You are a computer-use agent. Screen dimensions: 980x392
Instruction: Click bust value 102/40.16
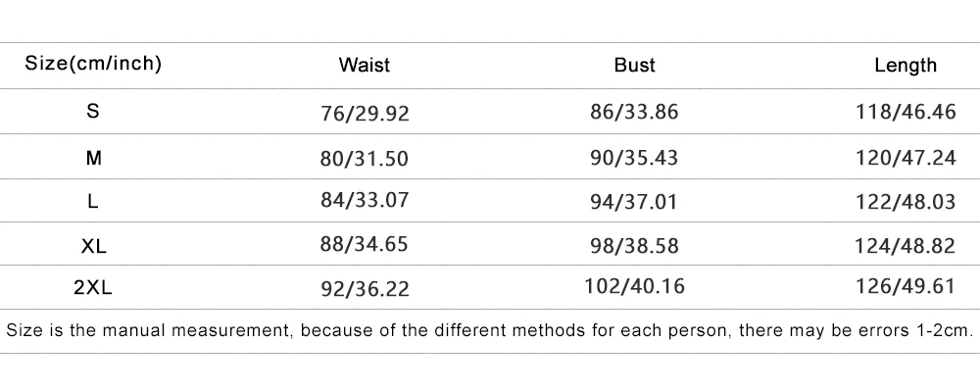(x=634, y=287)
